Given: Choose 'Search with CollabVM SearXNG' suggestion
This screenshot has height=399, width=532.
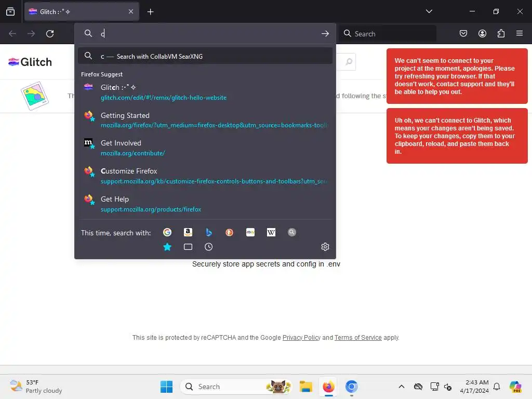Looking at the screenshot, I should point(205,56).
